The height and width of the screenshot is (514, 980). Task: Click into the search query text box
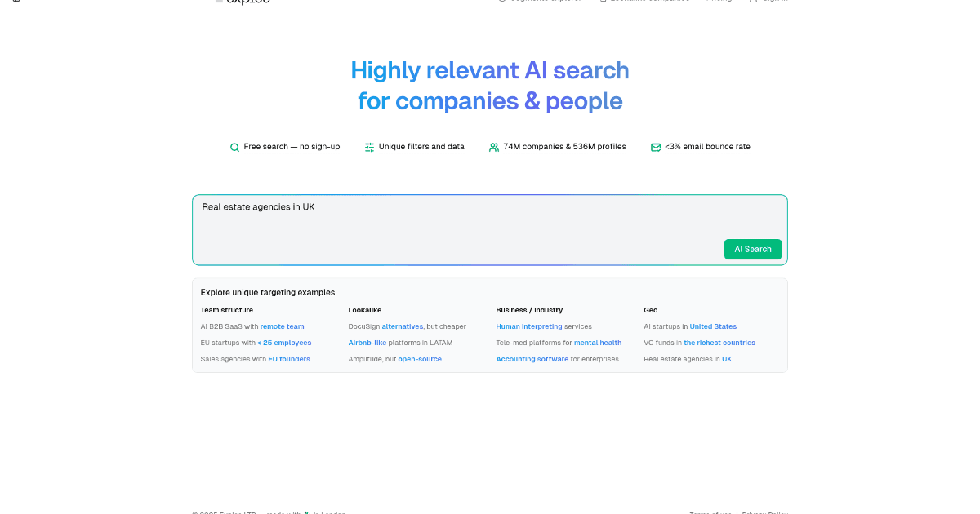[457, 220]
